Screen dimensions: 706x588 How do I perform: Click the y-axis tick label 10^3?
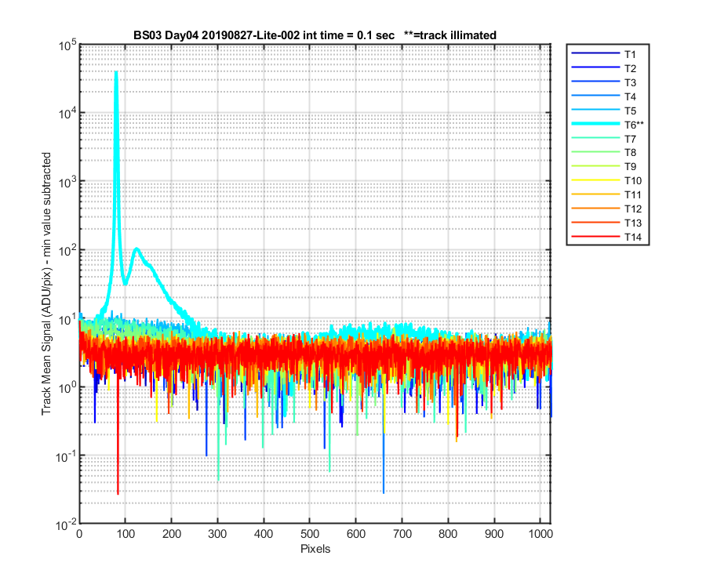pyautogui.click(x=67, y=182)
